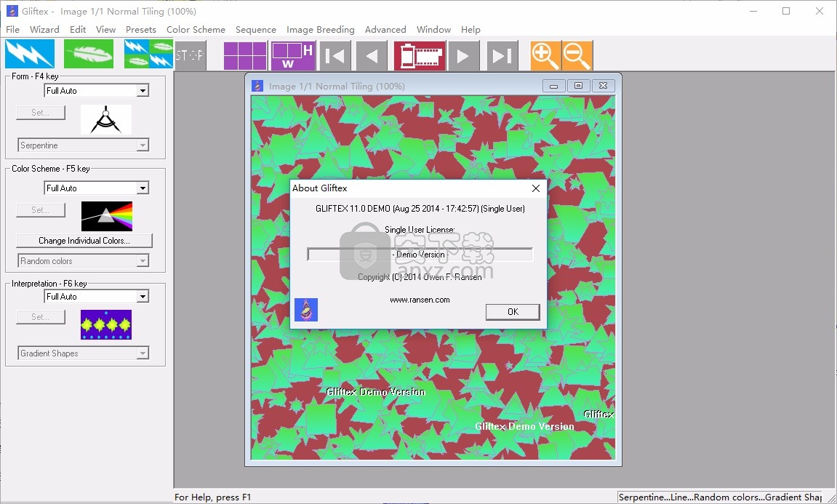This screenshot has height=504, width=837.
Task: Click the prism color scheme preview icon
Action: coord(106,216)
